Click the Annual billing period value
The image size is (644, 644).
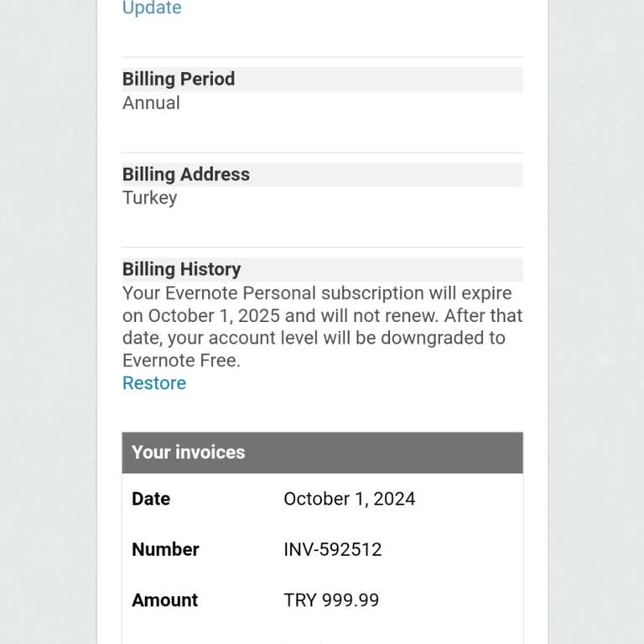tap(151, 103)
